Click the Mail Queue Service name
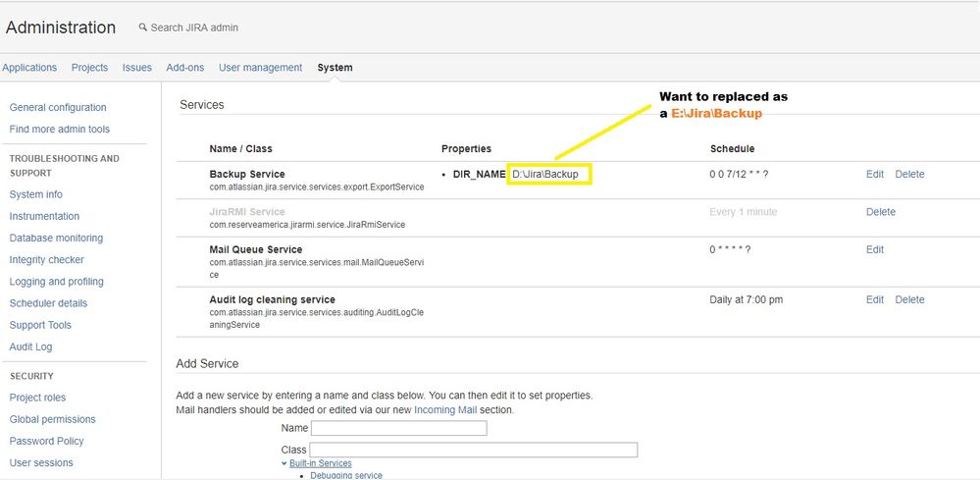The image size is (980, 480). tap(256, 249)
